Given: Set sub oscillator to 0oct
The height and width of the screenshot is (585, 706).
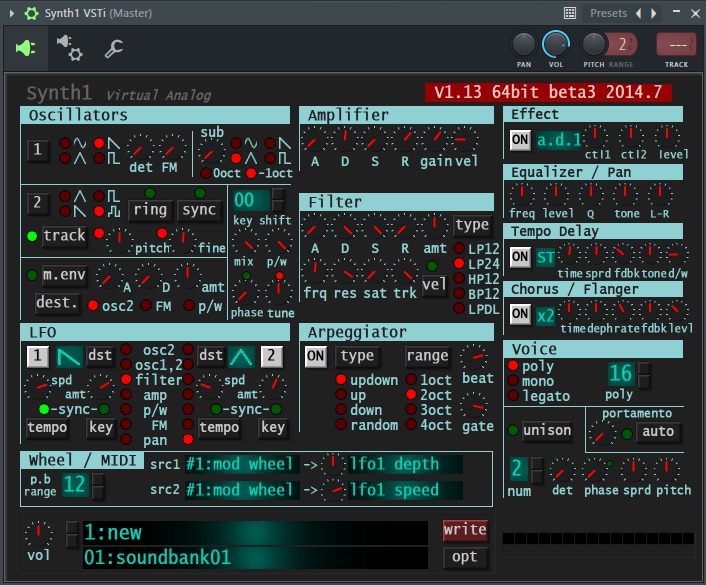Looking at the screenshot, I should (x=206, y=173).
